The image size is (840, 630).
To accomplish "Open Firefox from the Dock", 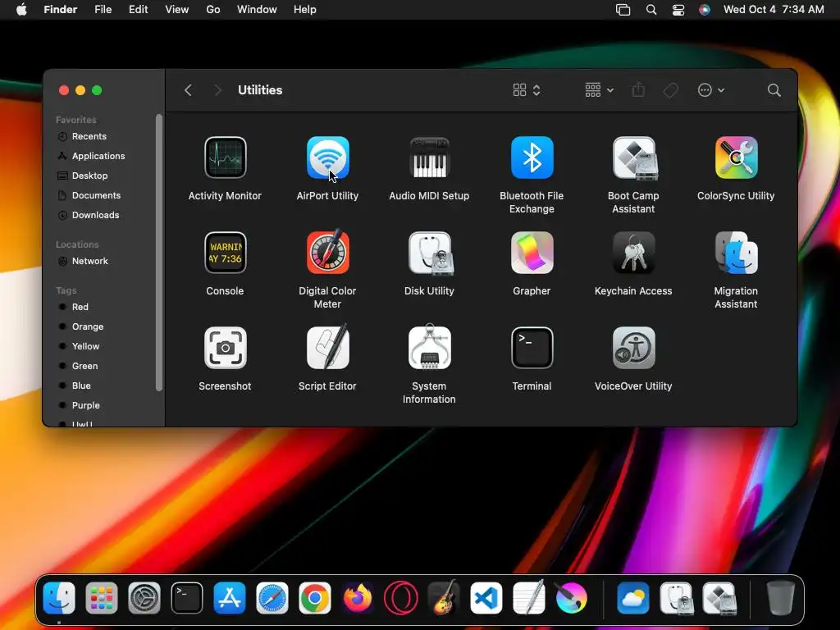I will click(x=358, y=598).
